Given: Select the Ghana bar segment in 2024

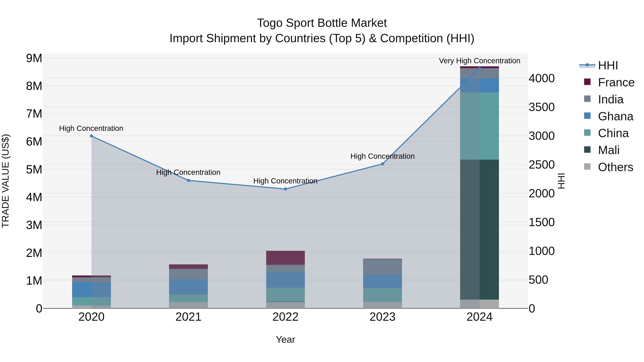Looking at the screenshot, I should [479, 85].
